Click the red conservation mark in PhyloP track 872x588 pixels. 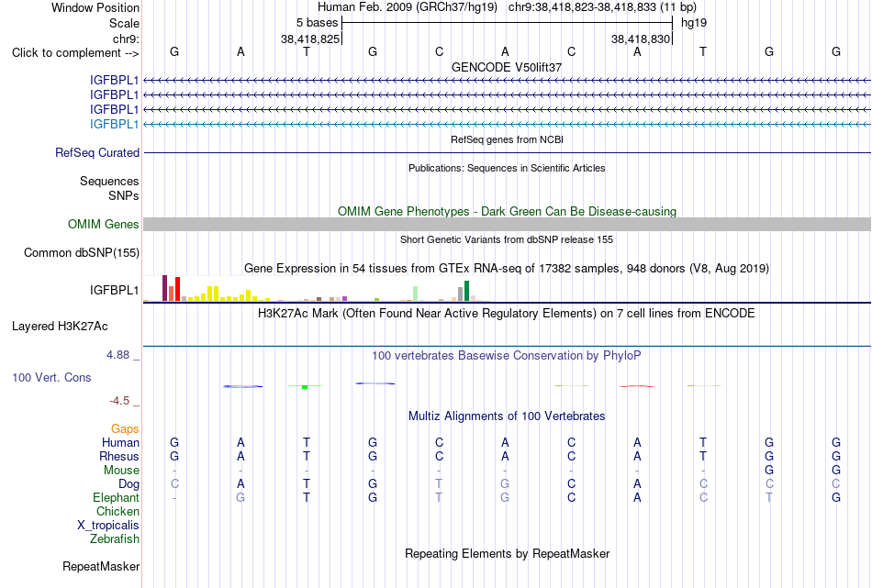point(636,385)
